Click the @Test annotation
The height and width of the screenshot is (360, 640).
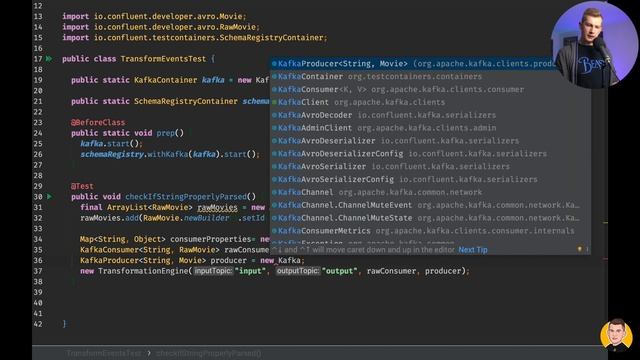(x=82, y=186)
